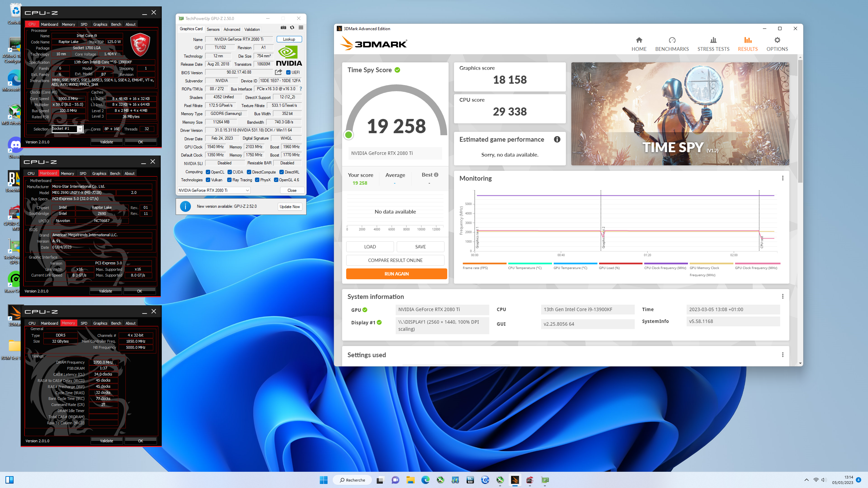Screen dimensions: 868x488
Task: Switch to the Sensors tab in GPU-Z
Action: [x=213, y=29]
